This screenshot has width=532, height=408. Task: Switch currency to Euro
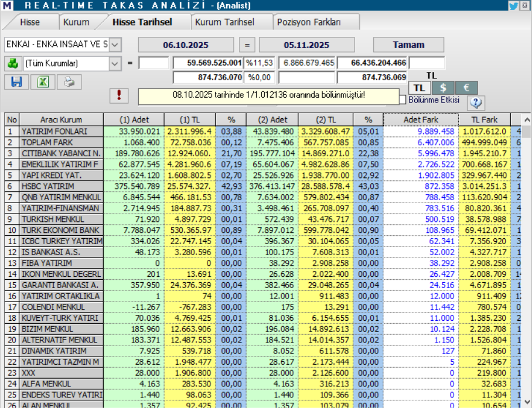pyautogui.click(x=466, y=87)
